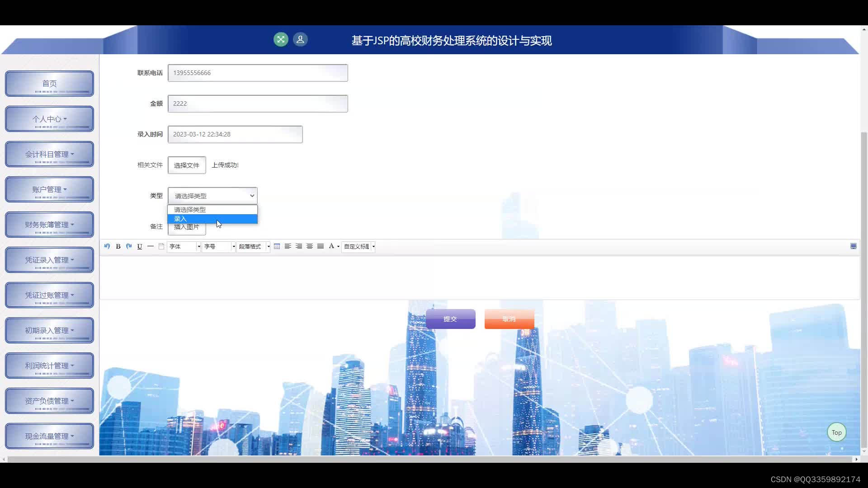
Task: Click the 联系电话 phone input field
Action: tap(258, 73)
